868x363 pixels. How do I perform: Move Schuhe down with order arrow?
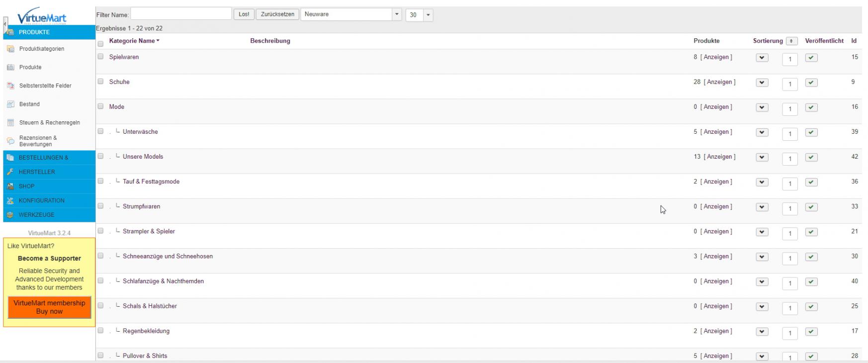[762, 83]
